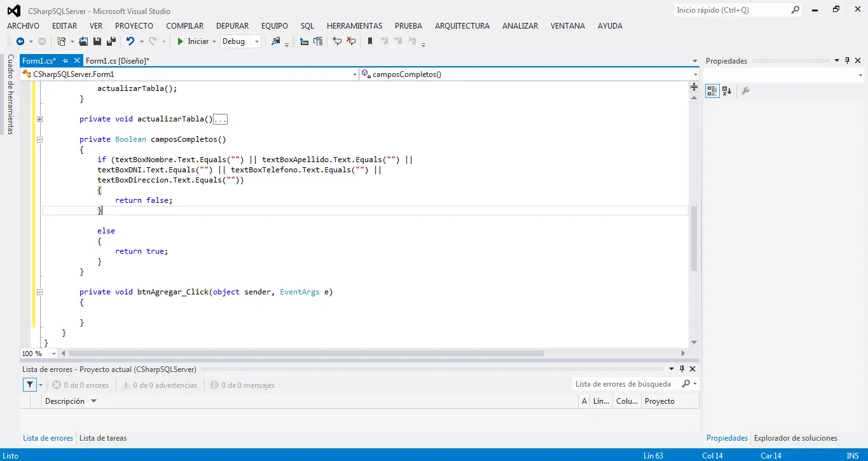Open the Iniciar button dropdown arrow

click(214, 41)
